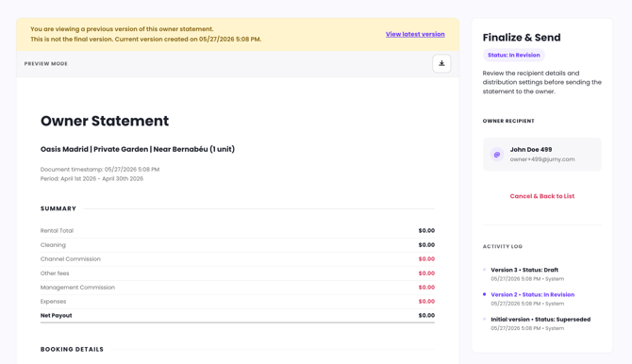
Task: Click the Rental Total row label
Action: (x=57, y=231)
